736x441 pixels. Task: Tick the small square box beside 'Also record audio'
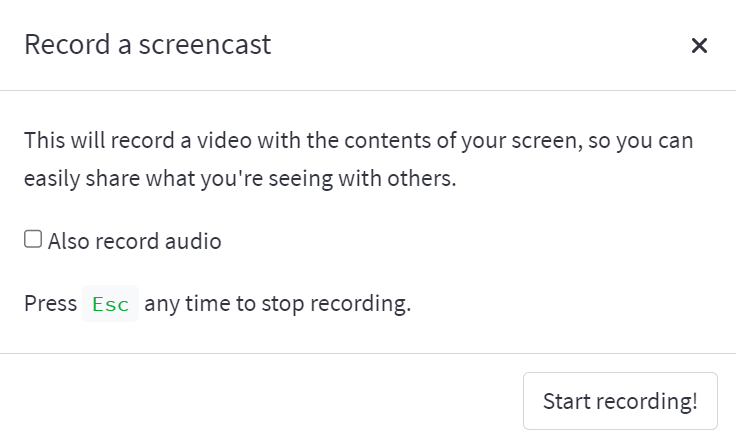click(33, 240)
